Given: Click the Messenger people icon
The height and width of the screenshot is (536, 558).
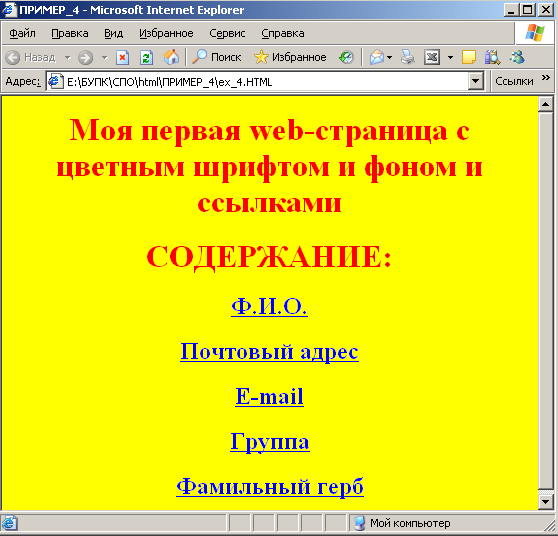Looking at the screenshot, I should click(x=517, y=57).
